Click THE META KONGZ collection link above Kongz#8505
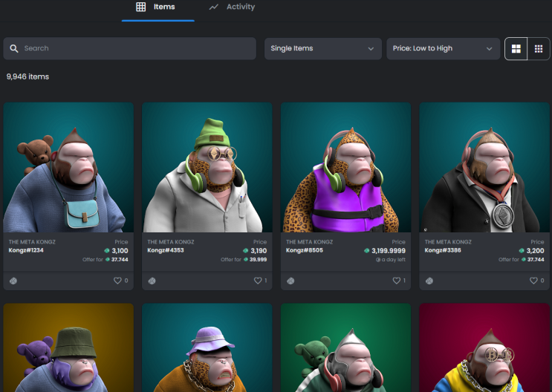The width and height of the screenshot is (552, 392). pyautogui.click(x=310, y=242)
